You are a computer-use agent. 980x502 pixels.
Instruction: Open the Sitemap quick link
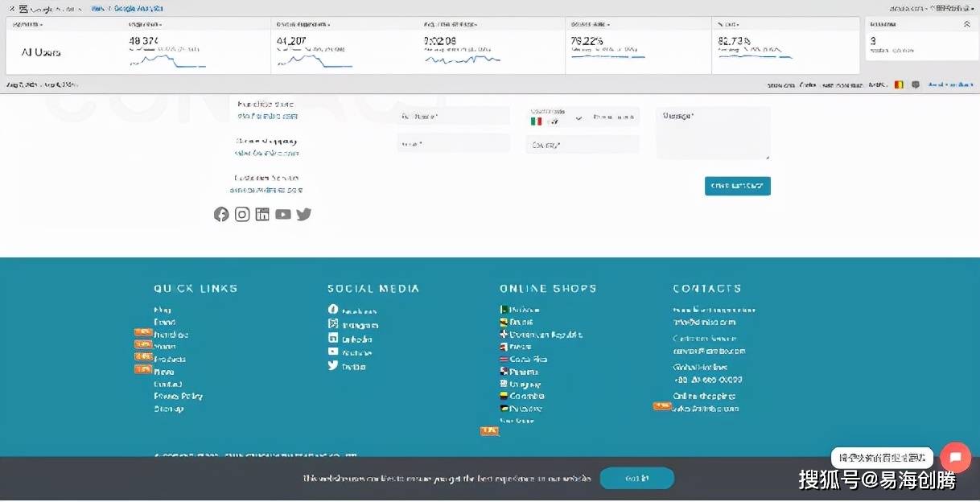click(168, 409)
